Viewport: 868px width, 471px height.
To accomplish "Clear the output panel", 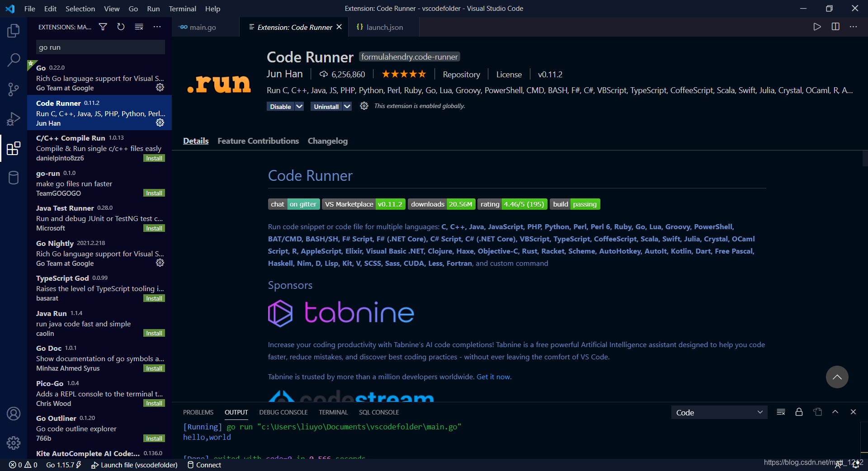I will tap(781, 412).
